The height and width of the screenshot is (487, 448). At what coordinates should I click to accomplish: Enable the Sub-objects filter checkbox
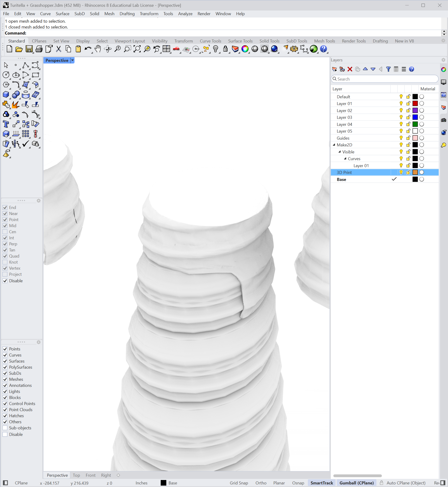coord(5,428)
